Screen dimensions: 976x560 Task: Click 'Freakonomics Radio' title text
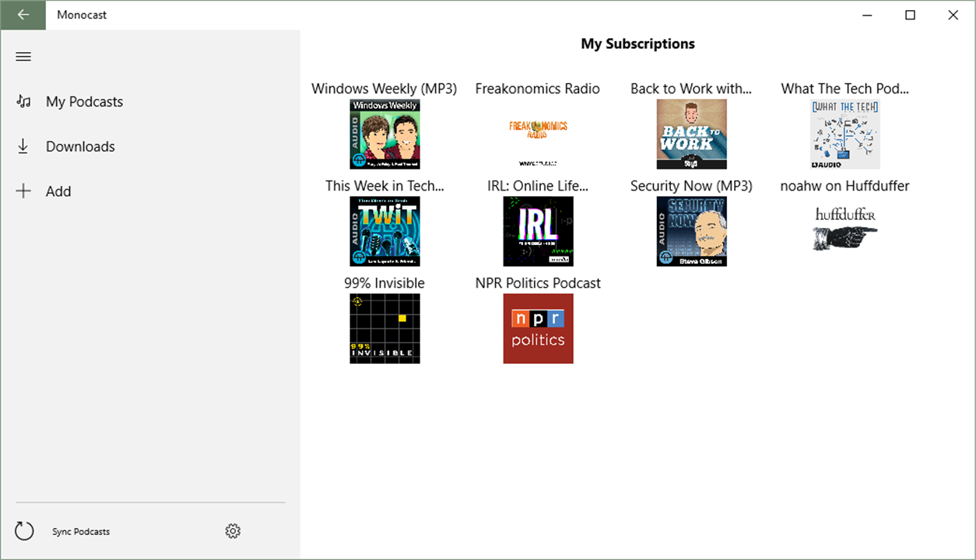[538, 89]
